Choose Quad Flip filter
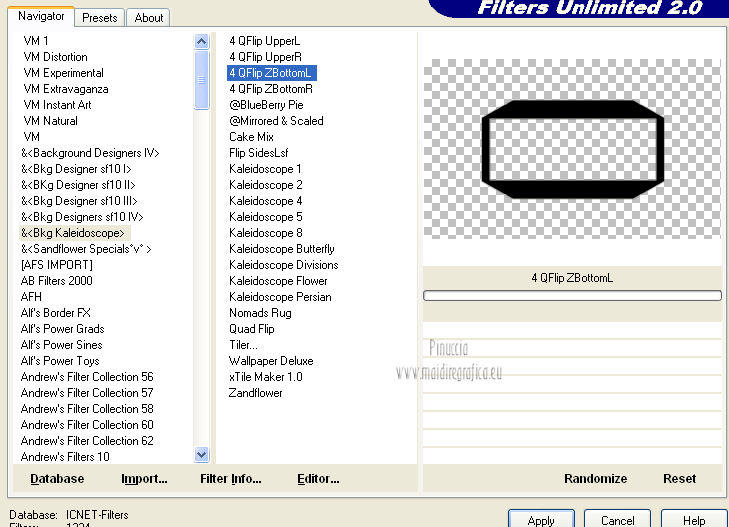729x527 pixels. (252, 329)
